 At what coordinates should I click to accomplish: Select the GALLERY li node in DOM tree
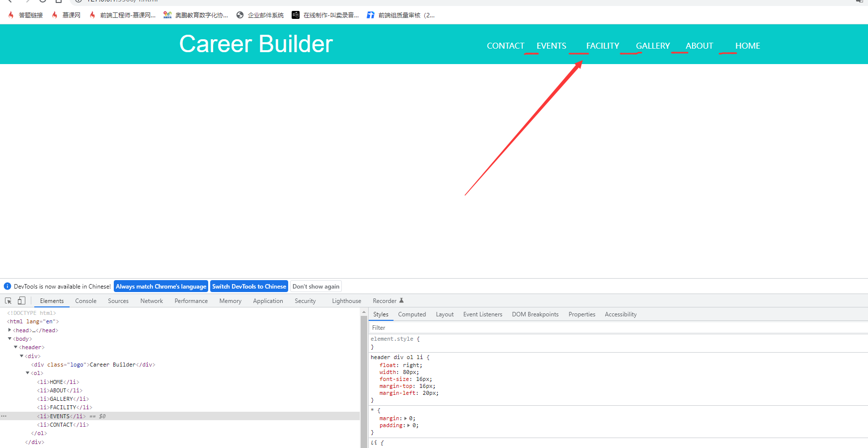point(63,399)
